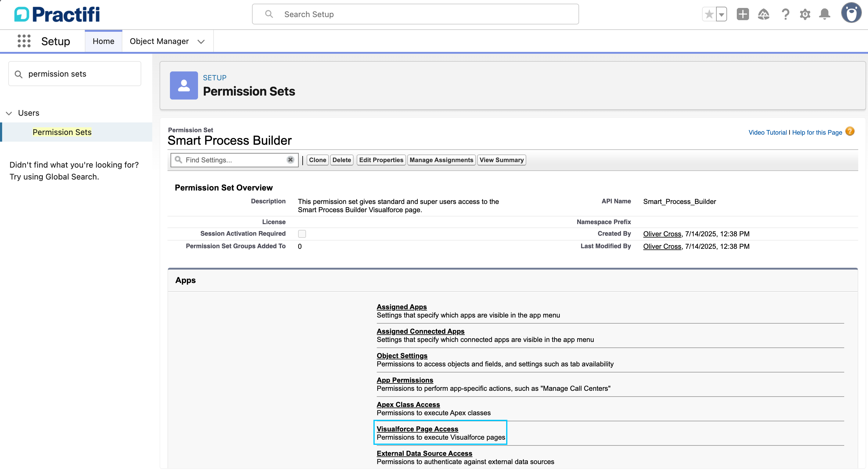Focus the Find Settings input
The height and width of the screenshot is (472, 868).
click(x=235, y=160)
